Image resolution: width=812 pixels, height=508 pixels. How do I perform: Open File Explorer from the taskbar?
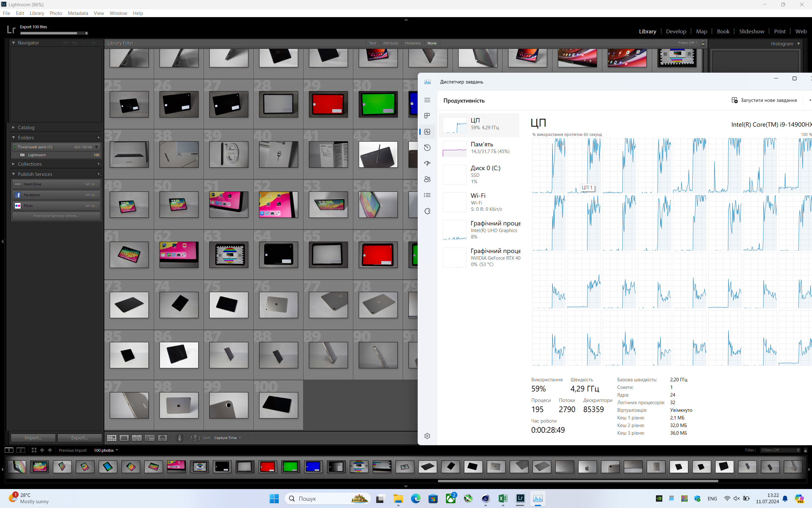(x=398, y=498)
